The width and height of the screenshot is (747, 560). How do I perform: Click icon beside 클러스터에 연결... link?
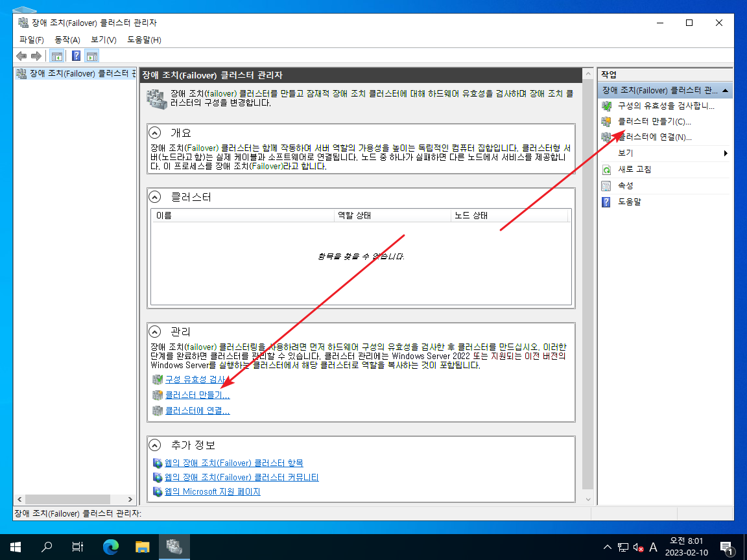tap(157, 410)
